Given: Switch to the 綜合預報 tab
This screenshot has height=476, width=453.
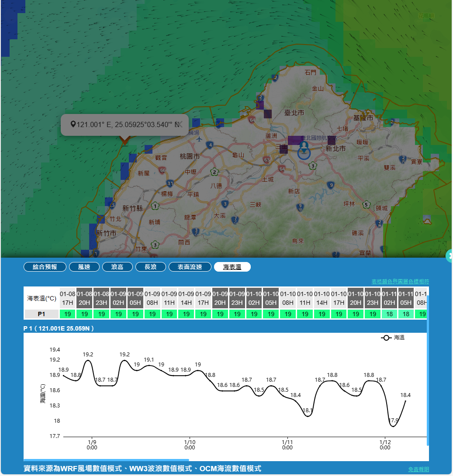Looking at the screenshot, I should tap(45, 267).
